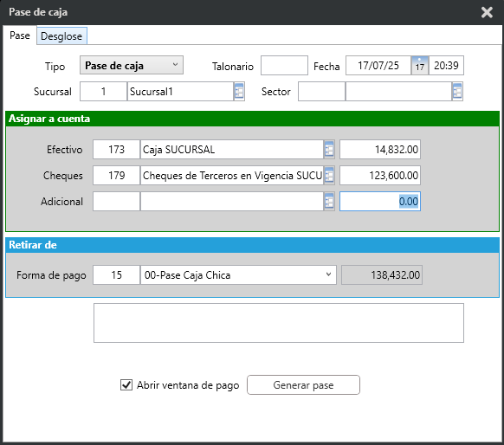Viewport: 504px width, 445px height.
Task: Open the Adicional account lookup icon
Action: 329,202
